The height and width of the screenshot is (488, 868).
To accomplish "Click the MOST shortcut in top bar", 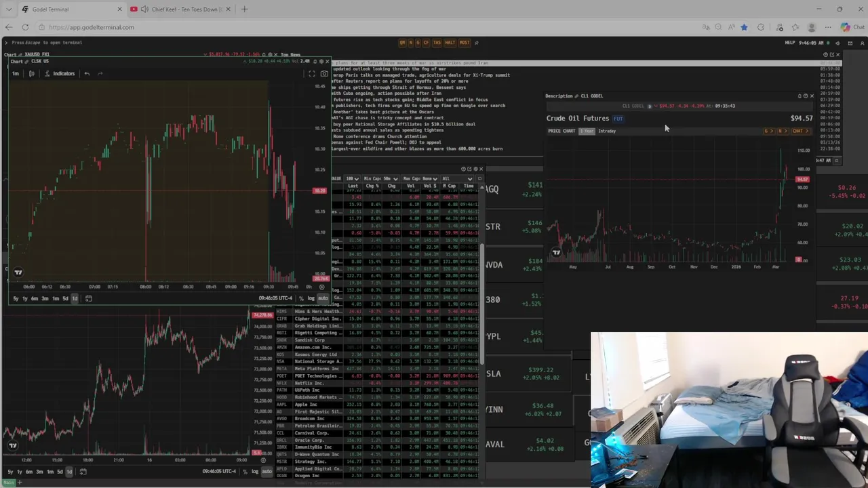I will pyautogui.click(x=465, y=43).
